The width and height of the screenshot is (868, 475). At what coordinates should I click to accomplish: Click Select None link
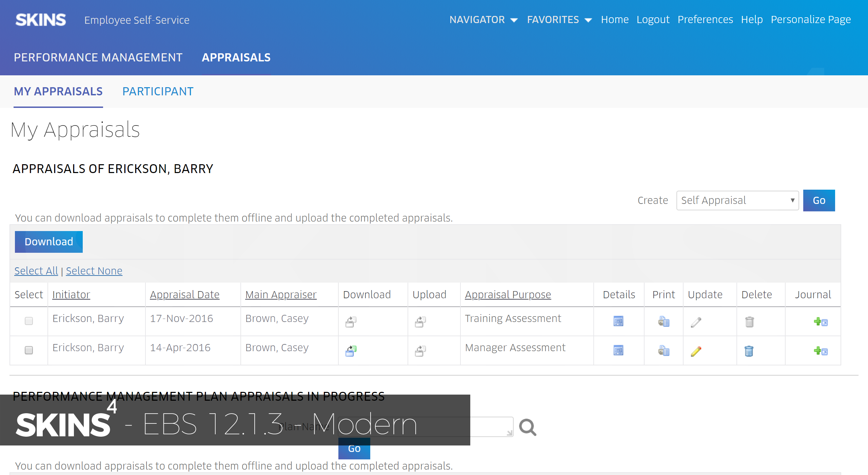tap(94, 271)
